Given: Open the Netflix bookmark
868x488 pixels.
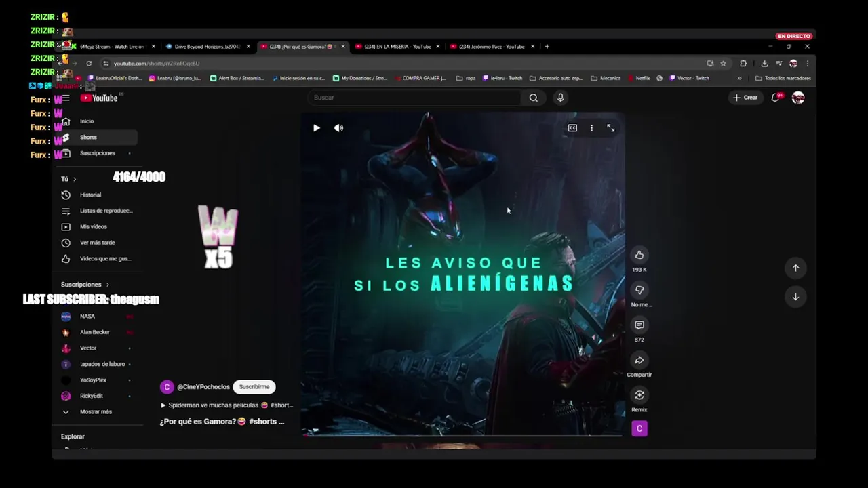Looking at the screenshot, I should (x=639, y=78).
